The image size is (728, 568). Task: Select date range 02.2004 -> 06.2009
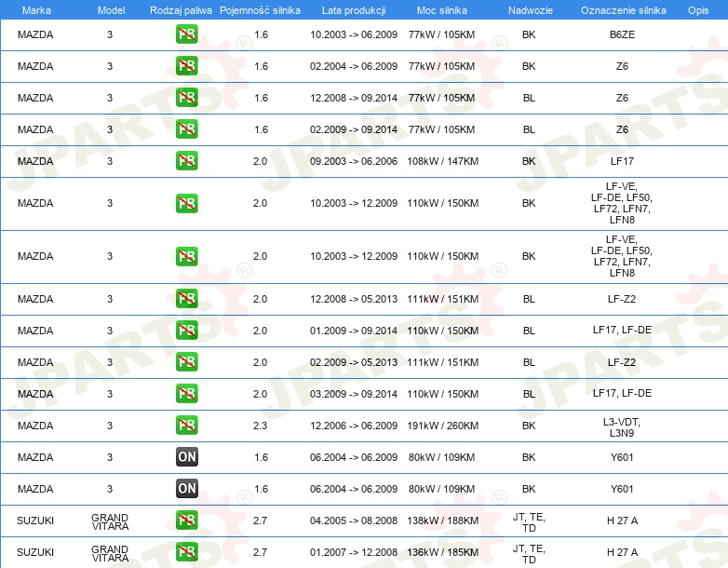click(x=354, y=66)
